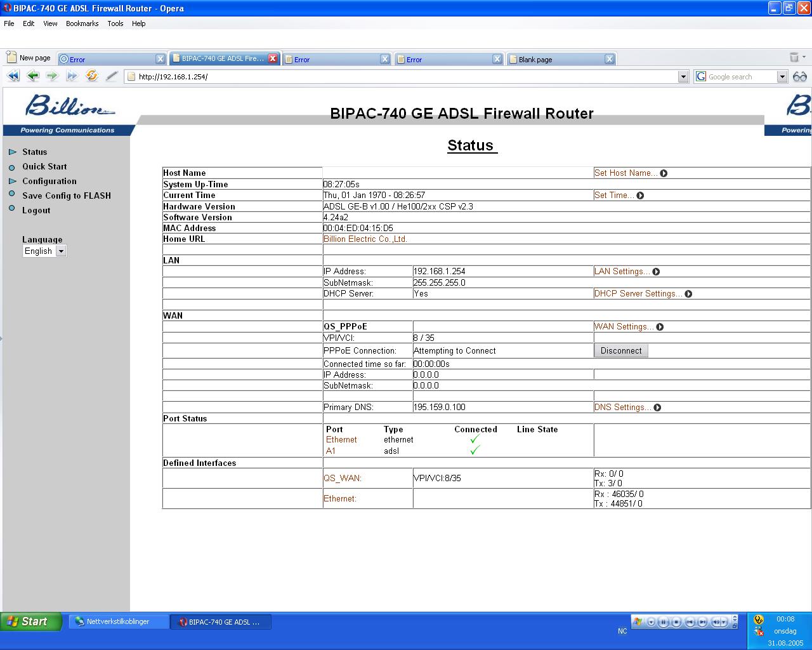Click the mute volume icon in taskbar player
The height and width of the screenshot is (650, 812).
716,622
